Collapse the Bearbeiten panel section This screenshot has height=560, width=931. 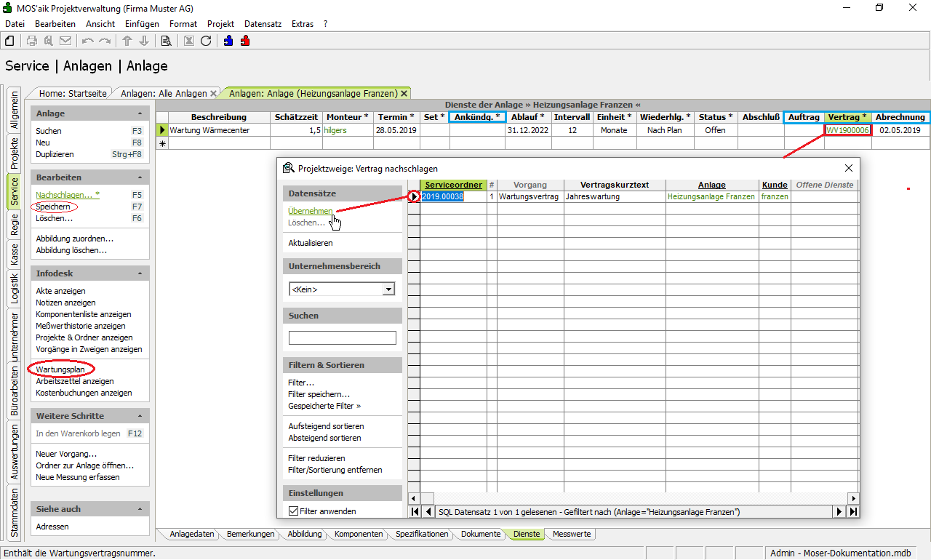pyautogui.click(x=140, y=177)
